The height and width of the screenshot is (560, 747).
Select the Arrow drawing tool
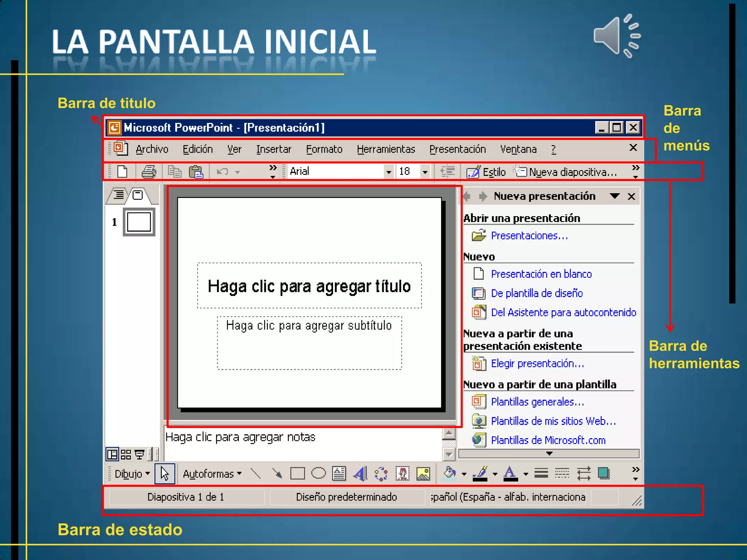277,474
